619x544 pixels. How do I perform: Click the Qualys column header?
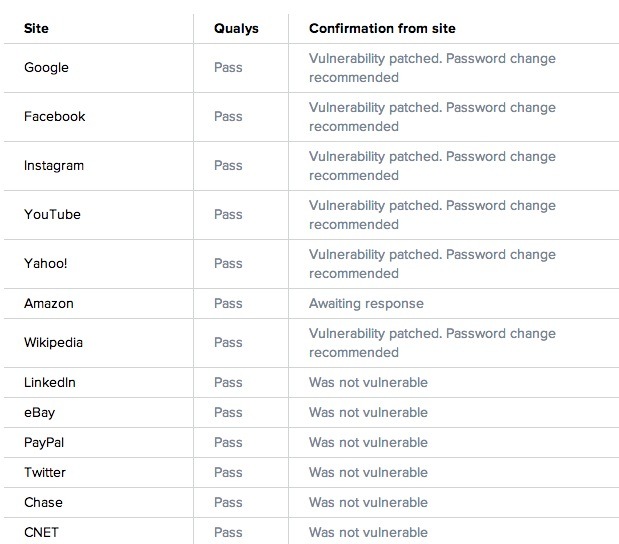point(236,28)
